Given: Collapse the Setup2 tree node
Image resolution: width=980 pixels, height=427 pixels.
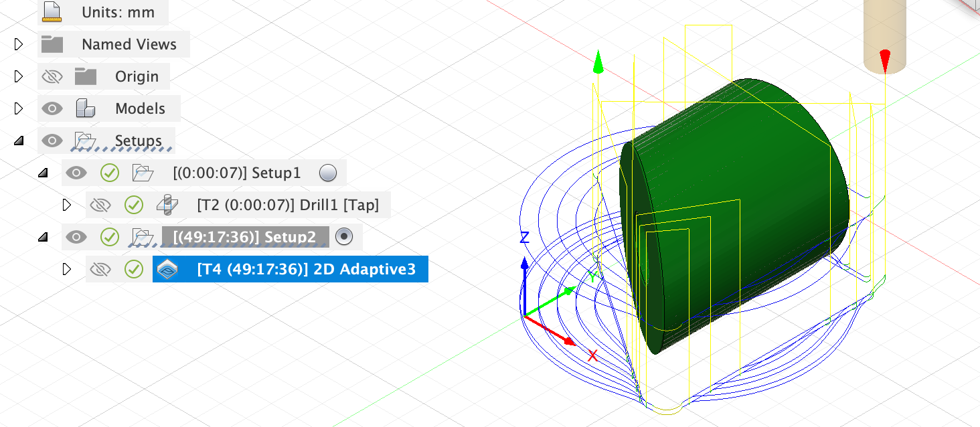Looking at the screenshot, I should [43, 236].
